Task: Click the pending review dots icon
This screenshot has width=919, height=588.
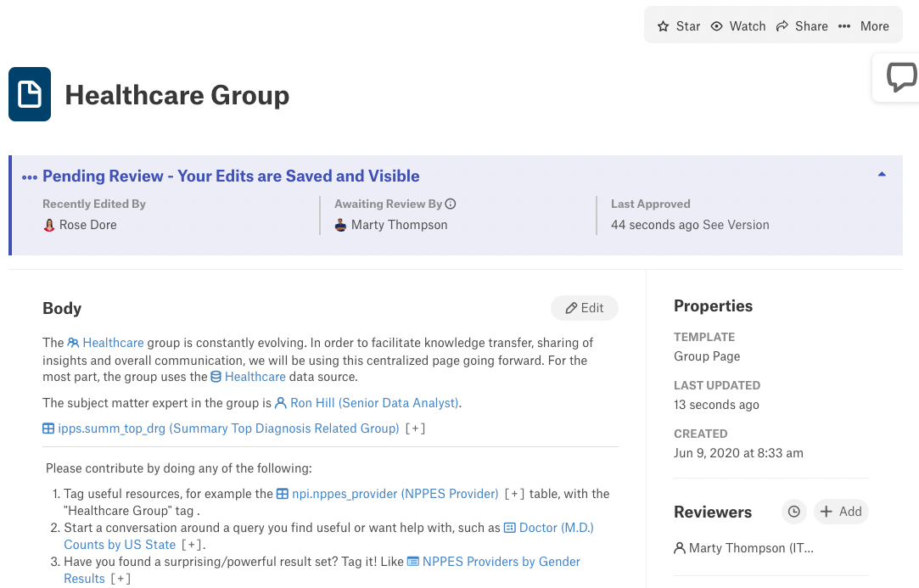Action: 30,177
